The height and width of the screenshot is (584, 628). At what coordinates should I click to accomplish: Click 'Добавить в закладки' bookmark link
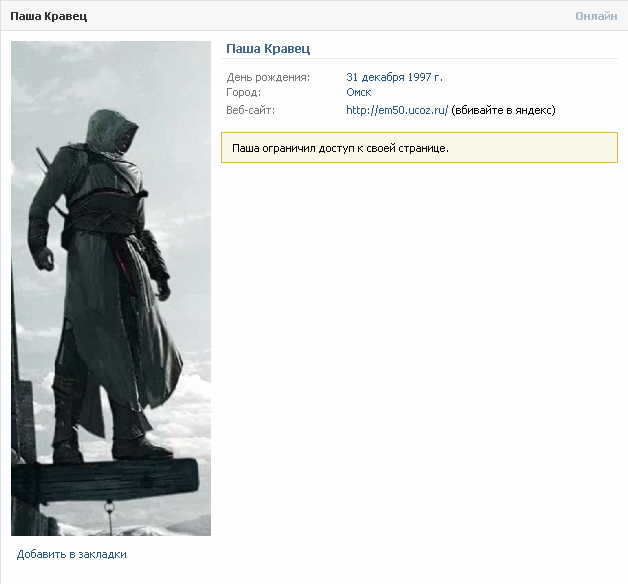click(72, 554)
